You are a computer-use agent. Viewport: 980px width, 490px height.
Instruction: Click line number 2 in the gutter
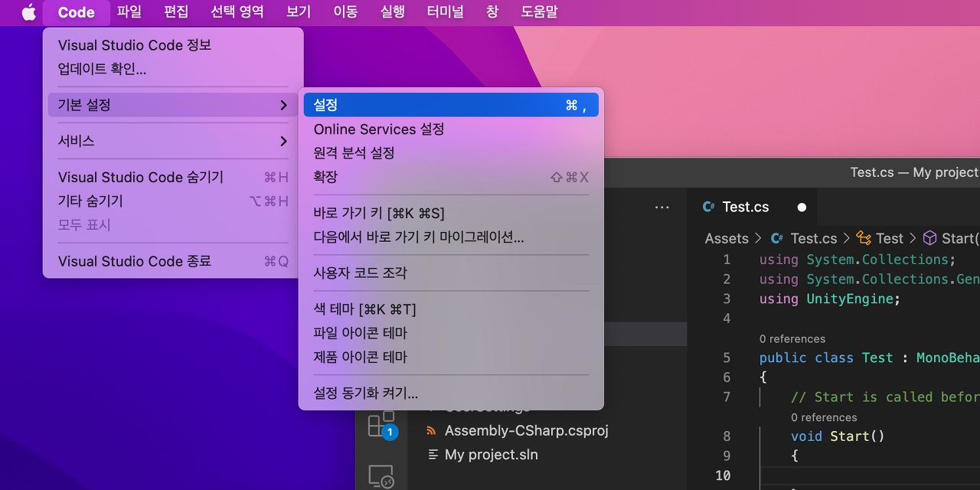tap(727, 279)
